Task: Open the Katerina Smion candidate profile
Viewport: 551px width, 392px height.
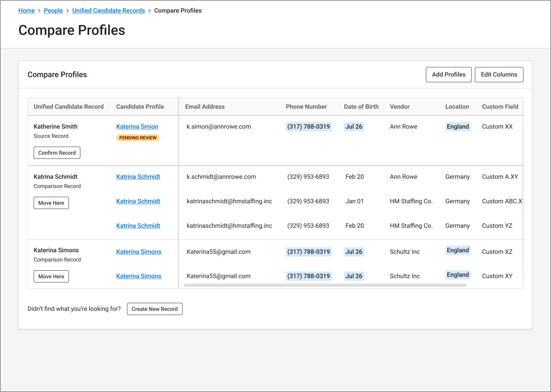Action: pos(137,127)
